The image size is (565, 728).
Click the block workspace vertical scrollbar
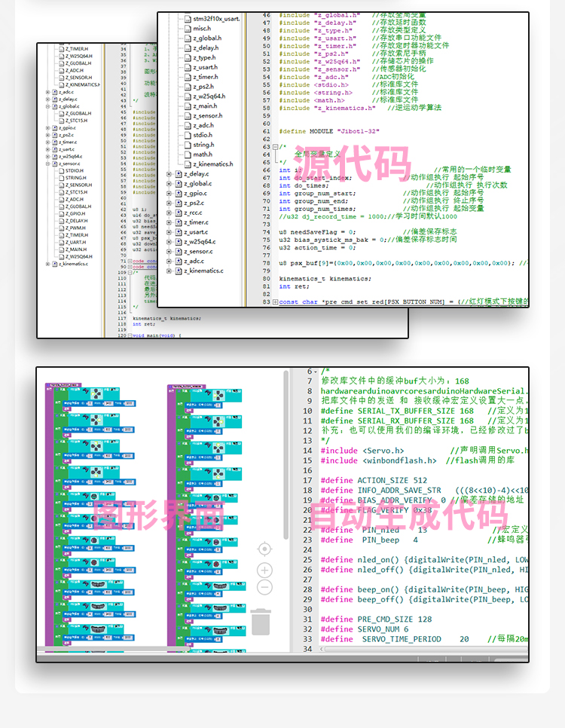tap(286, 452)
